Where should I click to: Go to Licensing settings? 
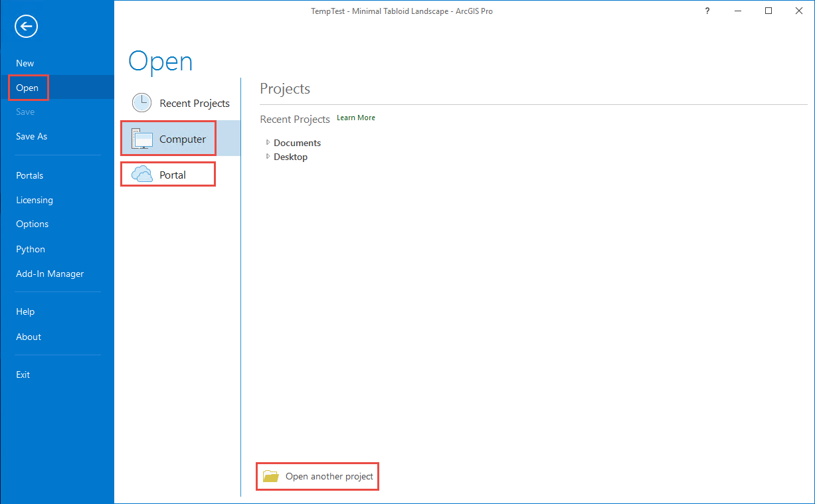35,200
